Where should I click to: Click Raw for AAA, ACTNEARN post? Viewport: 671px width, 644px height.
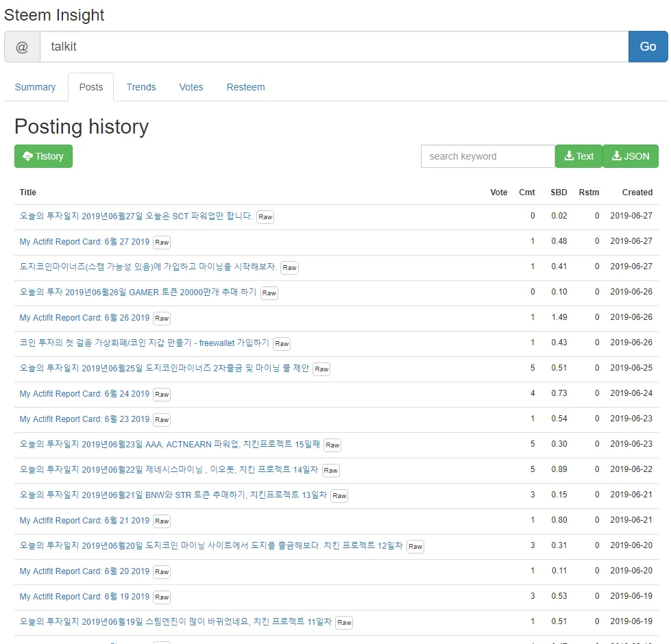tap(332, 445)
